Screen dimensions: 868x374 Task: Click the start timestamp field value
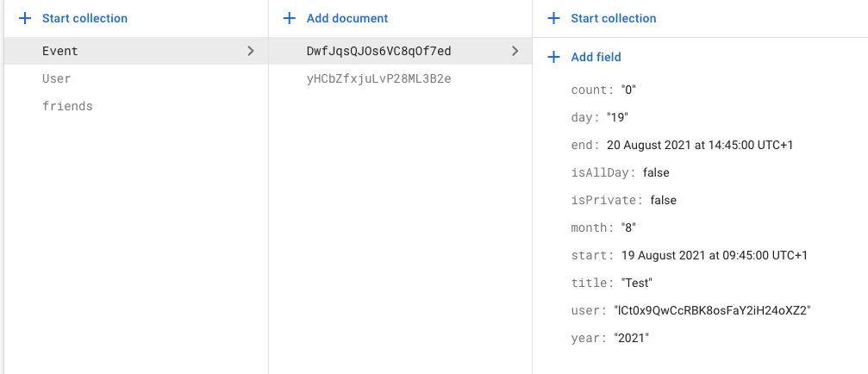(x=714, y=255)
